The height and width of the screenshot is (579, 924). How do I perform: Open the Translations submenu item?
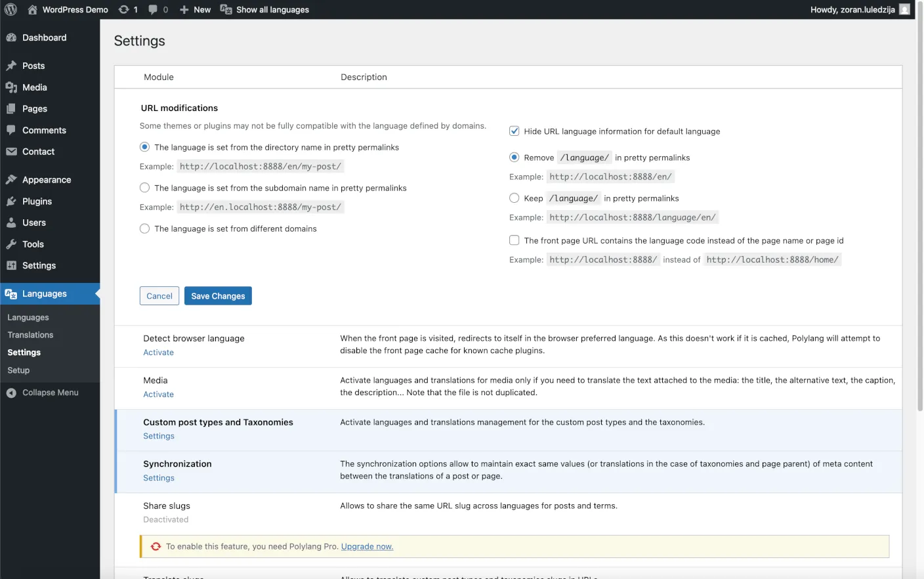(30, 335)
